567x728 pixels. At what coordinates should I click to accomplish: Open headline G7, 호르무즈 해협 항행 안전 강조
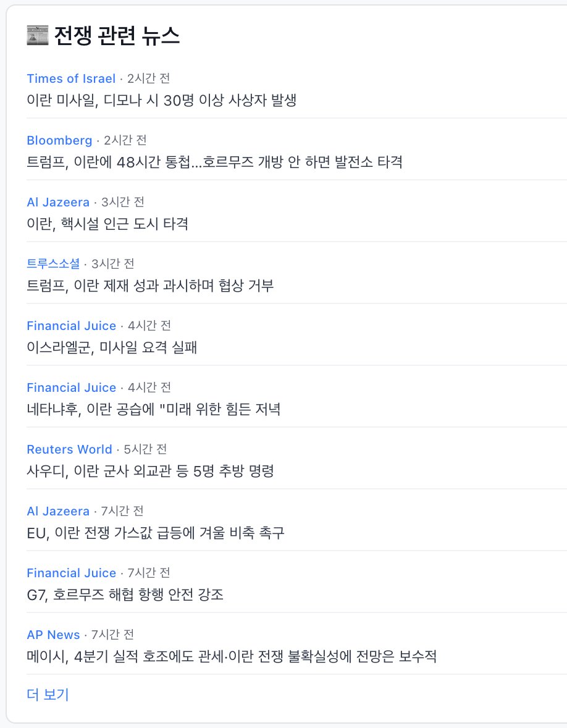point(125,595)
